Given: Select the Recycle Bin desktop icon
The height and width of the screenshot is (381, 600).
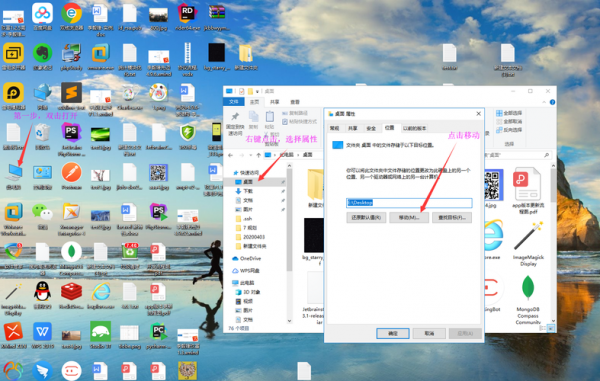Looking at the screenshot, I should tap(42, 137).
